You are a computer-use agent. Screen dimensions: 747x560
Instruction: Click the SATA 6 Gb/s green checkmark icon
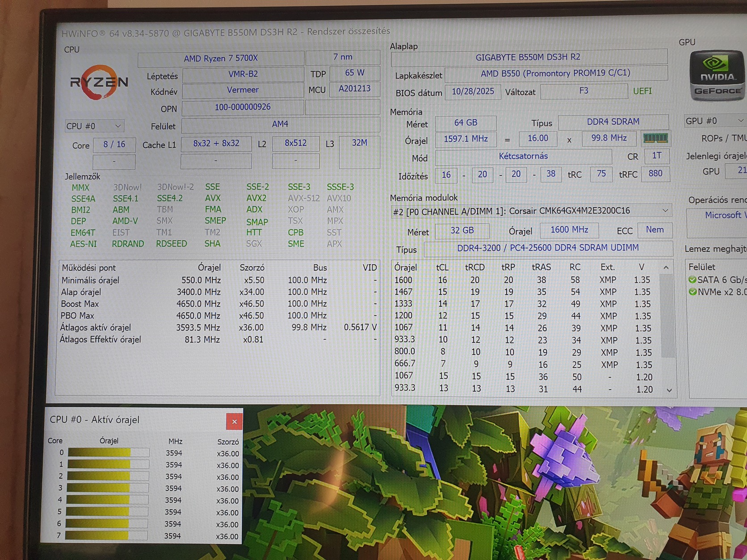click(x=692, y=280)
